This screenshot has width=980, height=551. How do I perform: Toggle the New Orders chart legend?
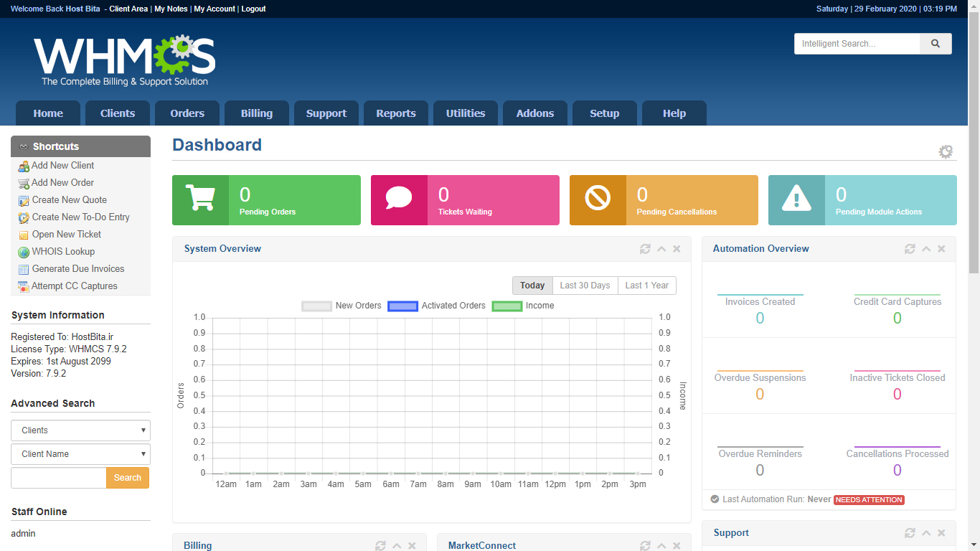tap(341, 306)
